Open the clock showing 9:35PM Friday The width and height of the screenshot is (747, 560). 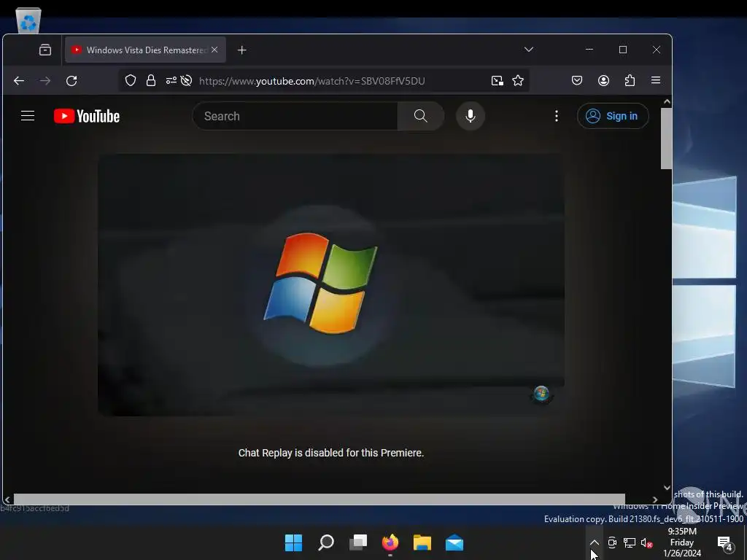click(x=682, y=542)
